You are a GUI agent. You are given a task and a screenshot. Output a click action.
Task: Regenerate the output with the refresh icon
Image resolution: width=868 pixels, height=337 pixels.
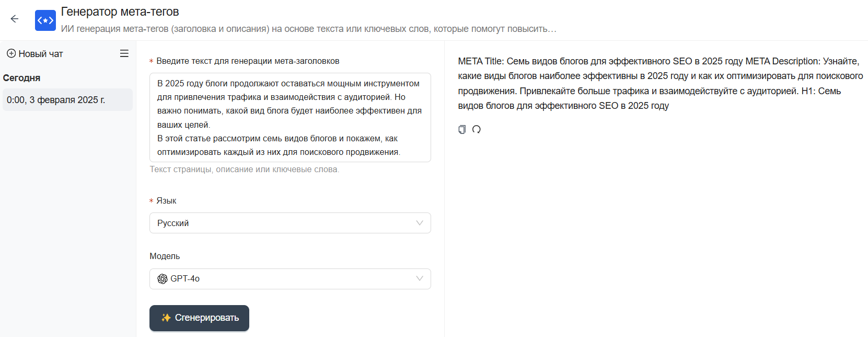pos(477,129)
